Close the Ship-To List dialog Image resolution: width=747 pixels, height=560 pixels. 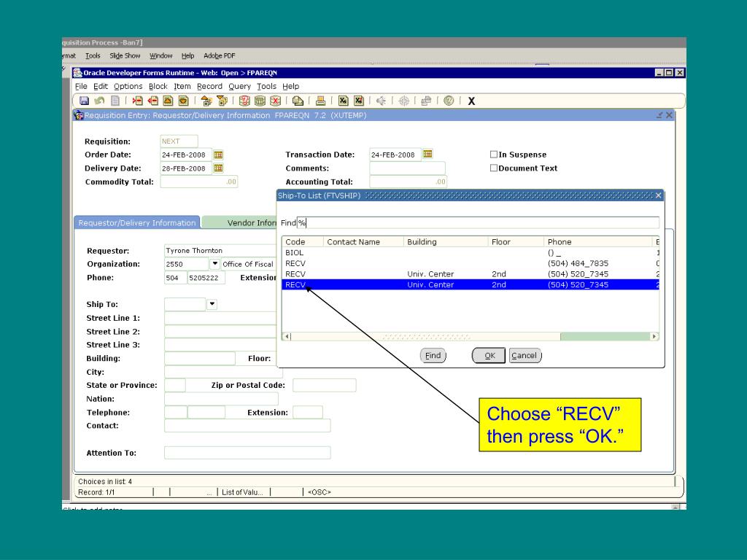[x=659, y=195]
